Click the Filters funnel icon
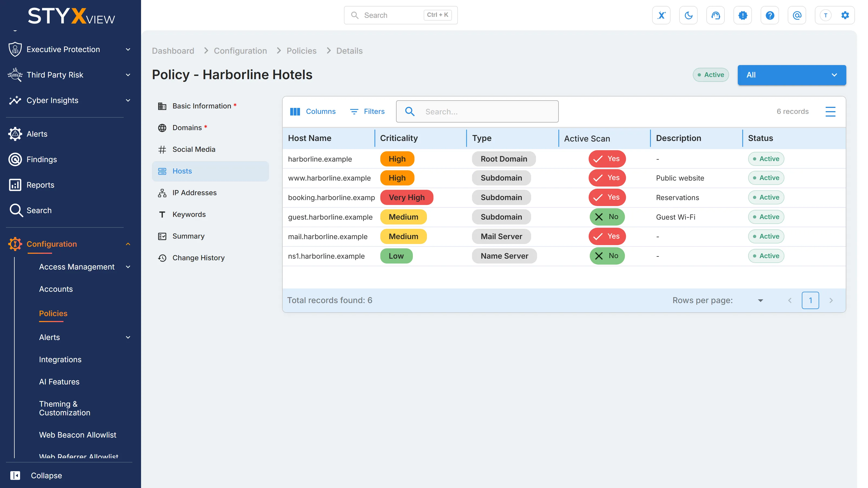 pyautogui.click(x=354, y=111)
